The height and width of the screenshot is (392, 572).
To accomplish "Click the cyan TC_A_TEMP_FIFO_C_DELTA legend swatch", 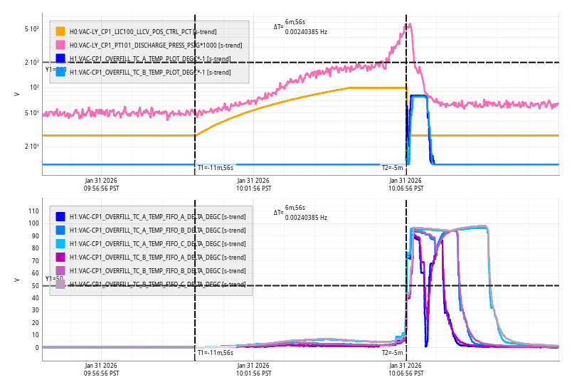I will tap(60, 243).
